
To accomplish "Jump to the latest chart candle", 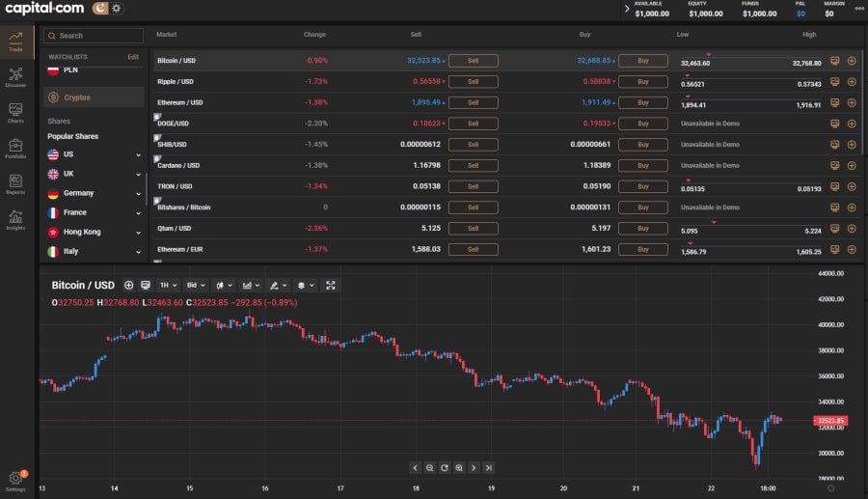I will tap(489, 467).
